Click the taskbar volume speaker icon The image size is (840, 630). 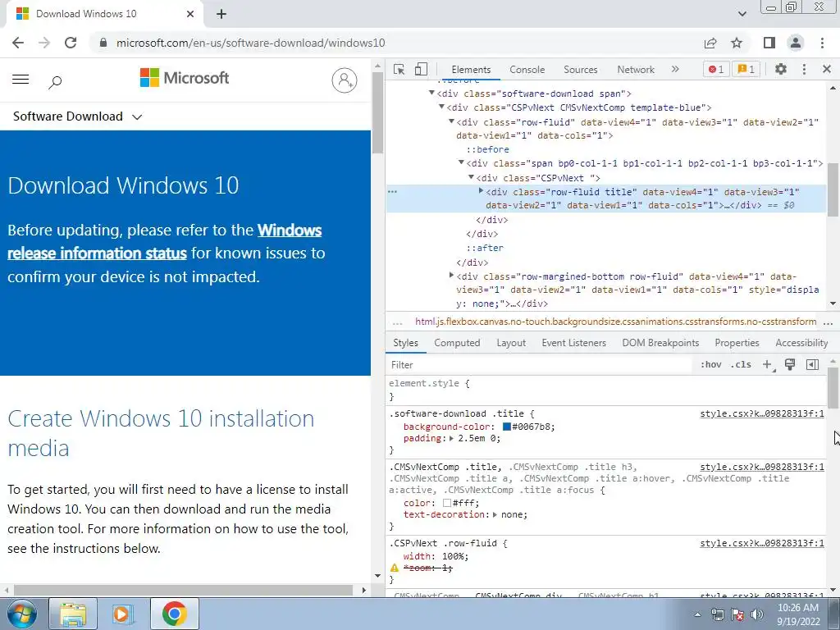point(756,614)
